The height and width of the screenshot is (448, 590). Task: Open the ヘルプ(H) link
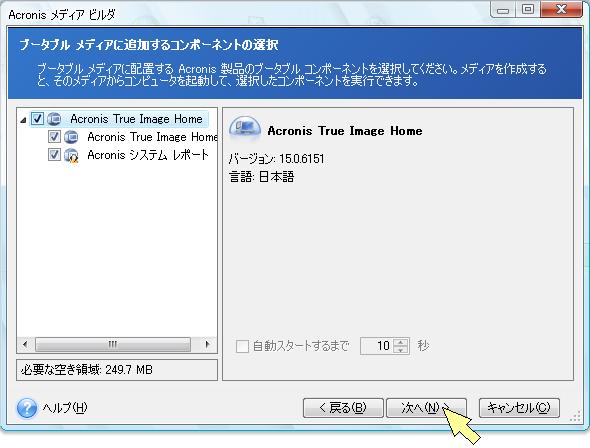pyautogui.click(x=65, y=408)
